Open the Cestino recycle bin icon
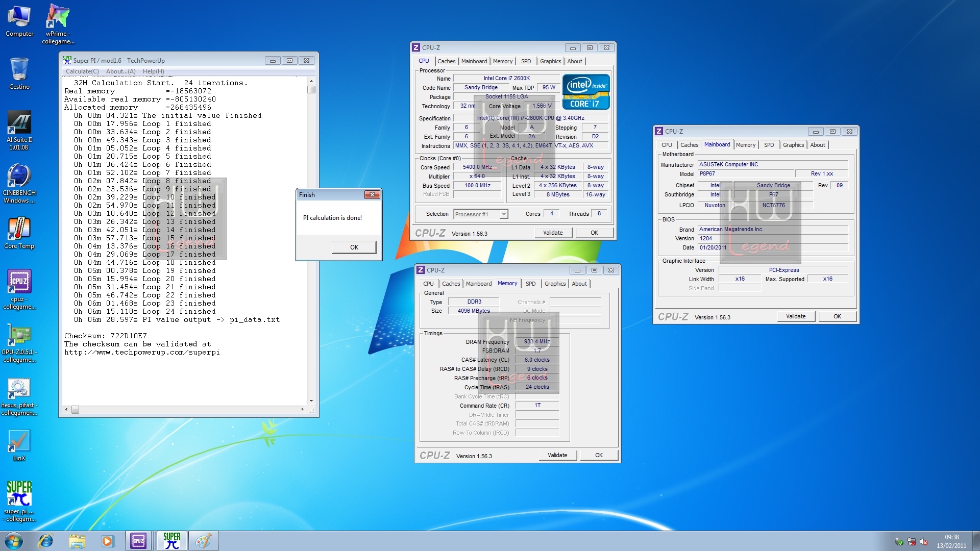980x551 pixels. [19, 73]
